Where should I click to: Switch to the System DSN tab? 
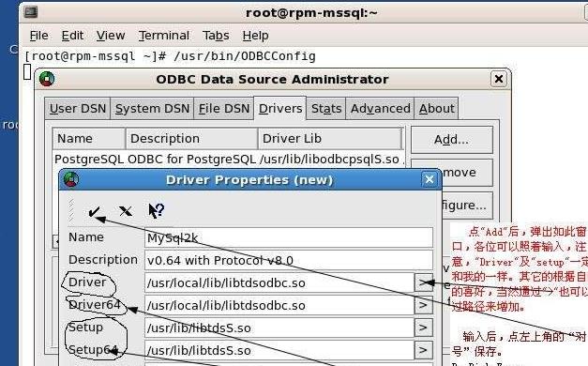click(x=152, y=109)
